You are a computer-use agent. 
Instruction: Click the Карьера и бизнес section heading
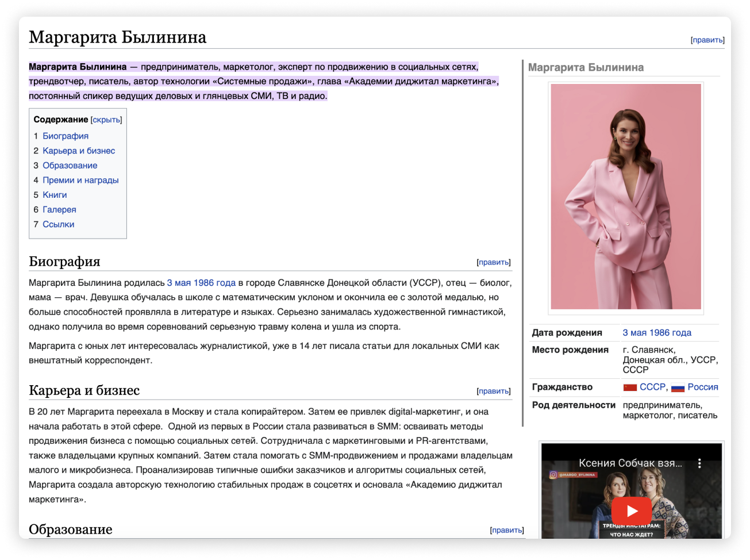tap(84, 390)
